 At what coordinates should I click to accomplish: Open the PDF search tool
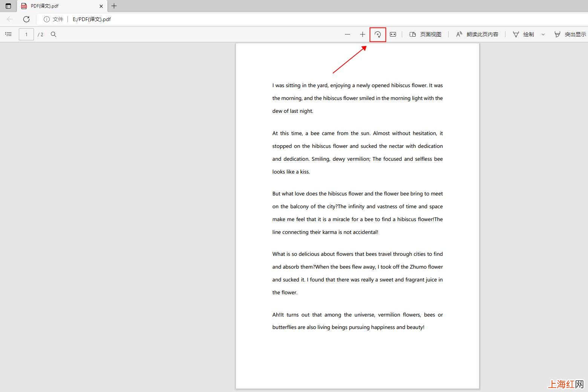pyautogui.click(x=54, y=34)
